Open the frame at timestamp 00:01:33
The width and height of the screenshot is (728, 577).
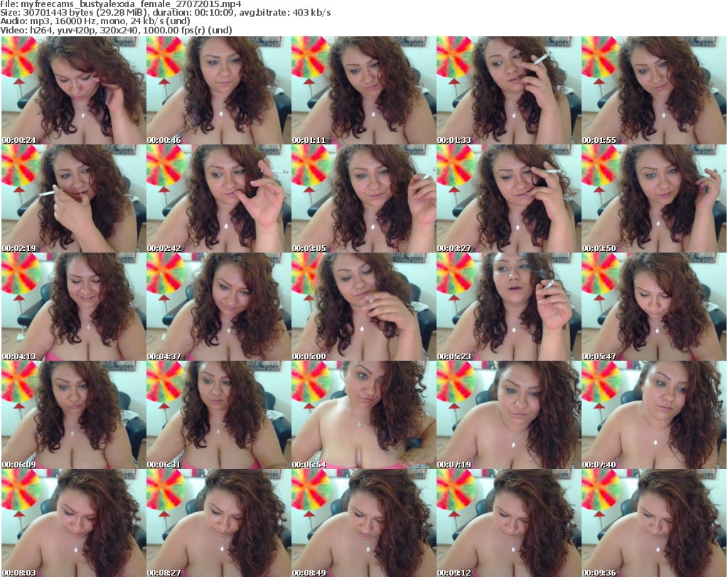click(509, 90)
